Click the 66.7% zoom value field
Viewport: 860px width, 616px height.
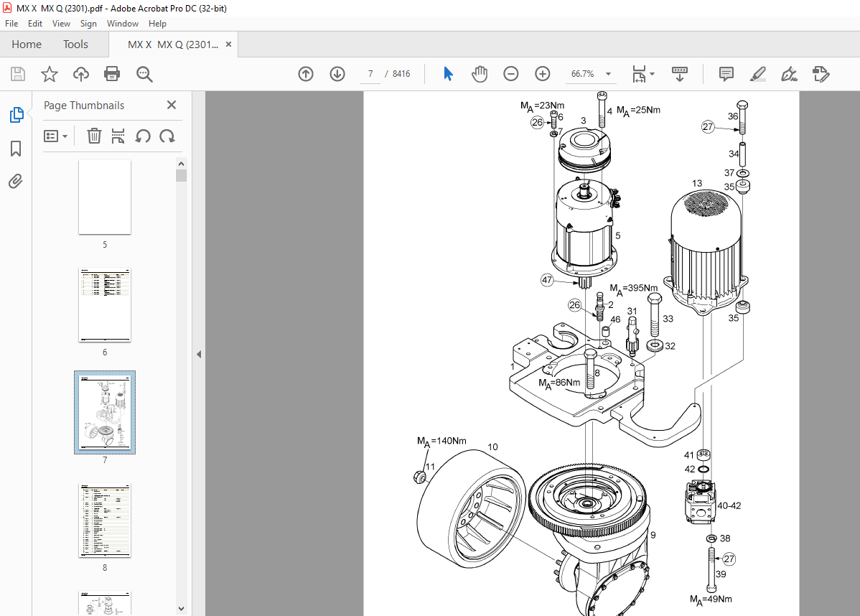(x=582, y=74)
